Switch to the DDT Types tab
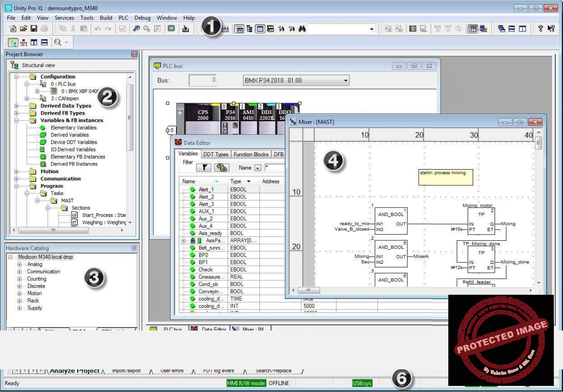Screen dimensions: 563x392 [x=216, y=154]
